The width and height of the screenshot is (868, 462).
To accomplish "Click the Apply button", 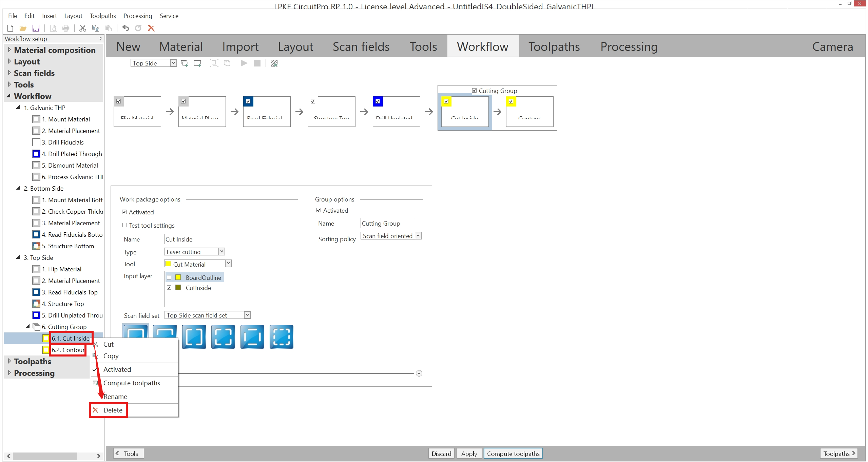I will pos(469,454).
